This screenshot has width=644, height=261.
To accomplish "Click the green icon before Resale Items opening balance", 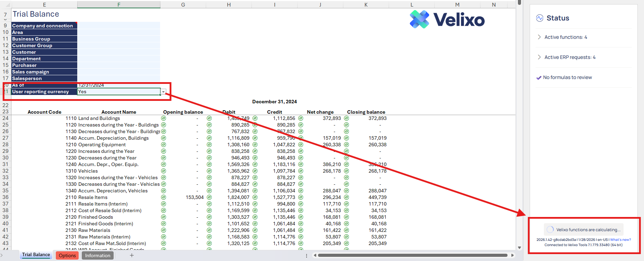I will [164, 197].
